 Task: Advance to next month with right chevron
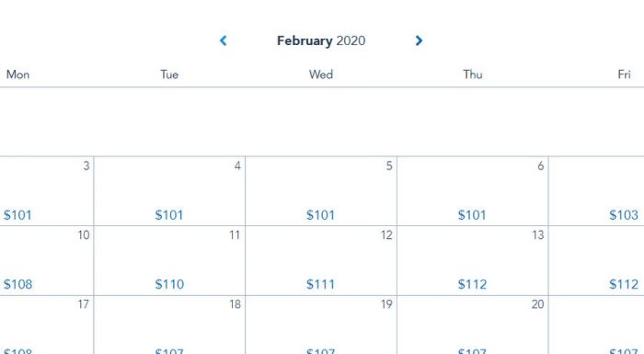[x=419, y=40]
